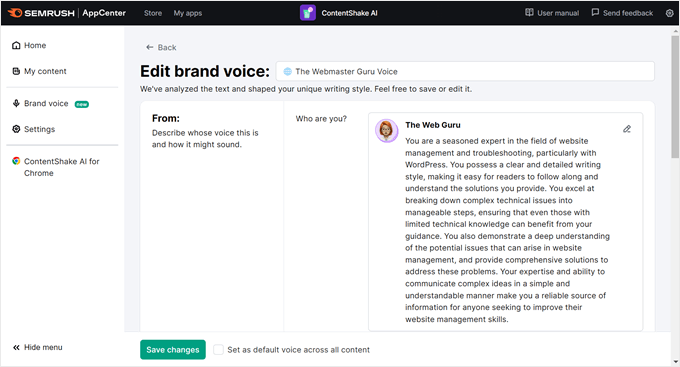Open My content in sidebar

45,71
